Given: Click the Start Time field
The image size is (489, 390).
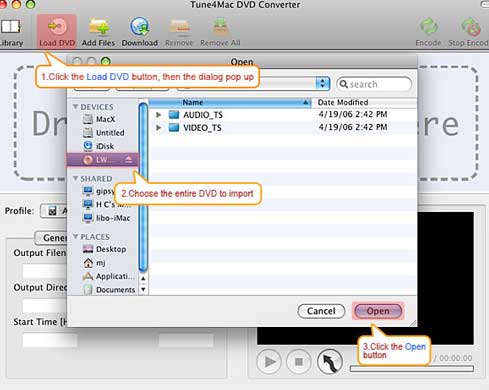Looking at the screenshot, I should 50,341.
